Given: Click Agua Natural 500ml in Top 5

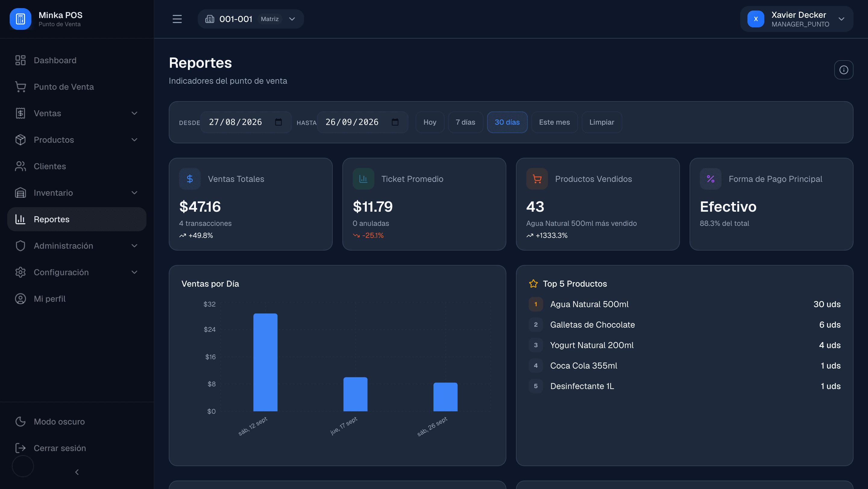Looking at the screenshot, I should [x=684, y=304].
